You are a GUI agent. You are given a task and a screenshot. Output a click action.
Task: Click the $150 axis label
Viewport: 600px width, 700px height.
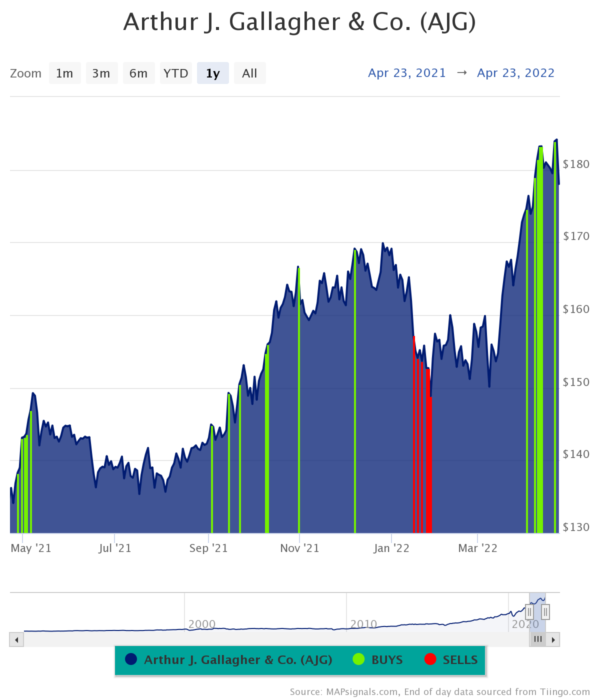coord(576,382)
